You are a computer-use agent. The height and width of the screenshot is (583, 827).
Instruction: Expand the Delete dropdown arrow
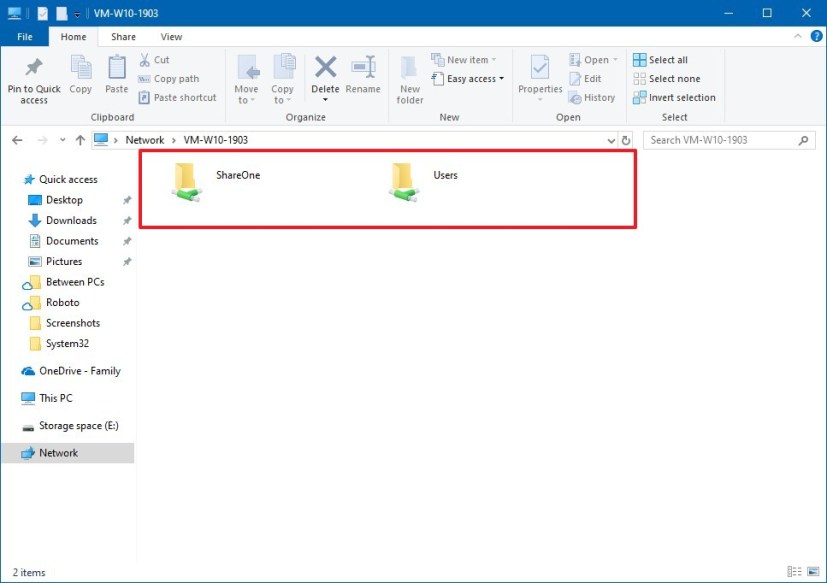coord(325,100)
